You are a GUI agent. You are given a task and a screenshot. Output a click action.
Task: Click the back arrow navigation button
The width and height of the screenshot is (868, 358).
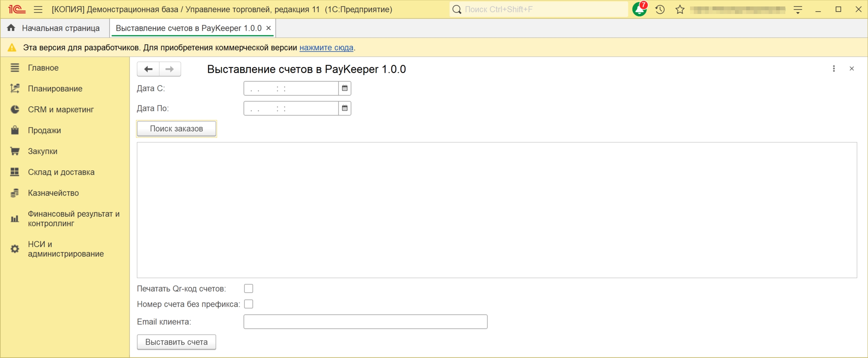pos(148,69)
